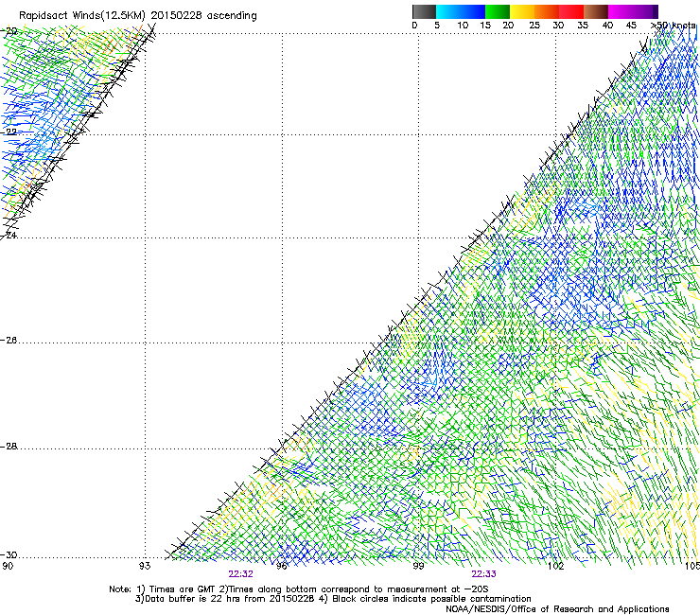
Task: Click the '10' label under the color scale
Action: click(x=463, y=26)
